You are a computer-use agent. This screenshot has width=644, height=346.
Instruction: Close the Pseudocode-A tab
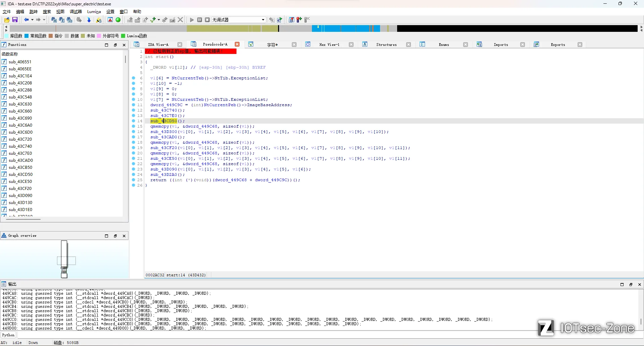coord(237,44)
